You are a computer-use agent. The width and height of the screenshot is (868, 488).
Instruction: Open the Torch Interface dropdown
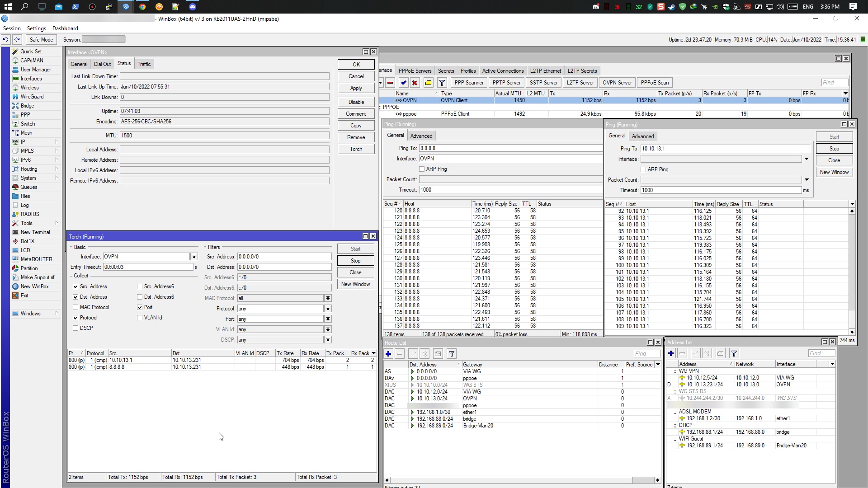click(x=194, y=257)
